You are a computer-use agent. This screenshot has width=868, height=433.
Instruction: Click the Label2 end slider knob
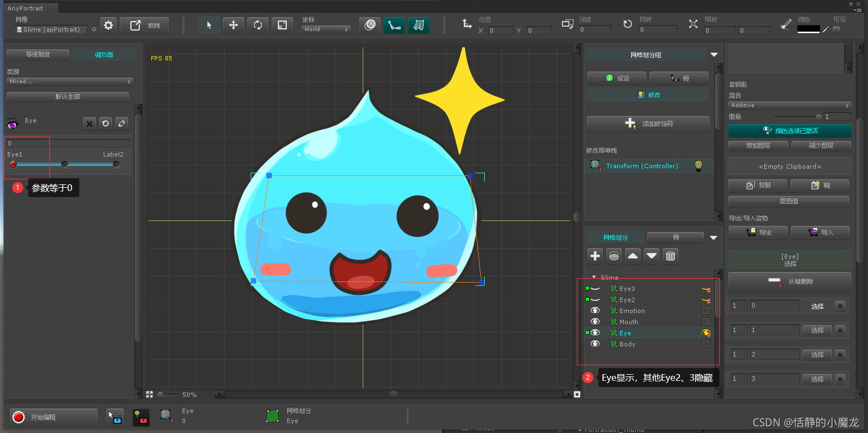(x=116, y=164)
